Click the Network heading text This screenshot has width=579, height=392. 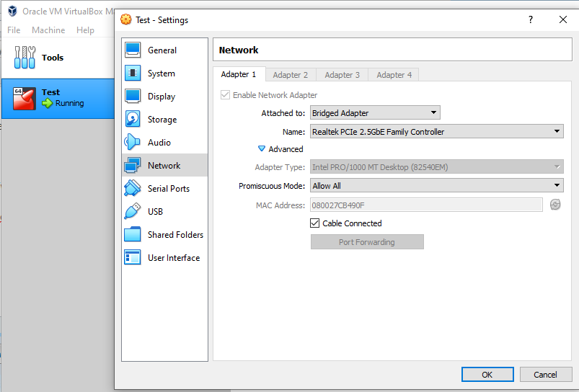point(239,50)
